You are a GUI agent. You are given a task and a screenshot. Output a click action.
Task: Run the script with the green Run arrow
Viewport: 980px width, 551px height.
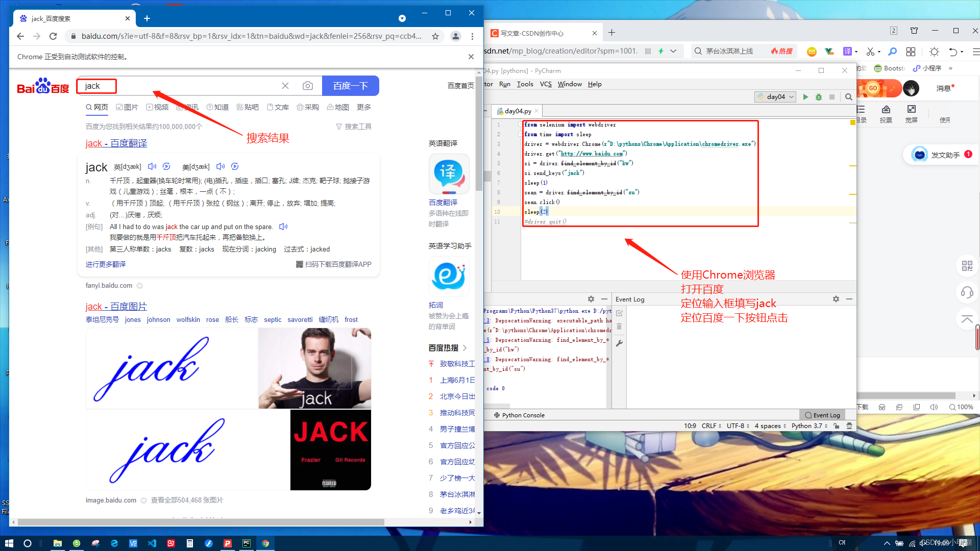tap(806, 96)
